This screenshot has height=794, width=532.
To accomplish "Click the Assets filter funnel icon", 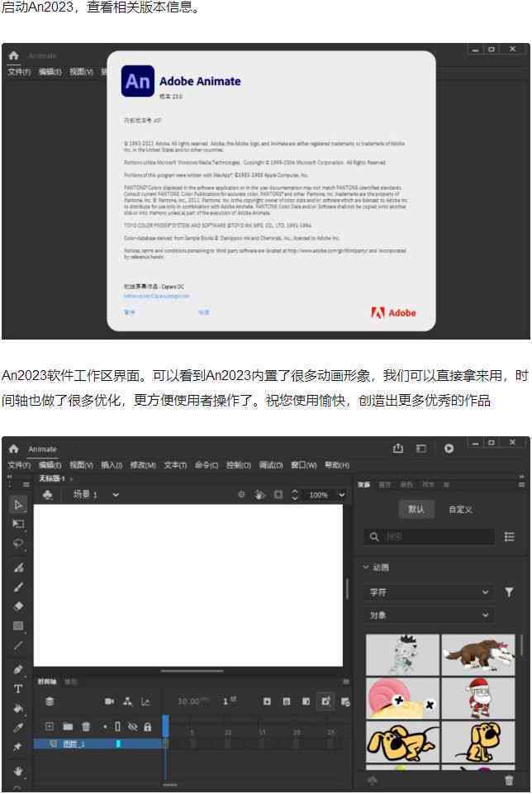I will click(509, 592).
